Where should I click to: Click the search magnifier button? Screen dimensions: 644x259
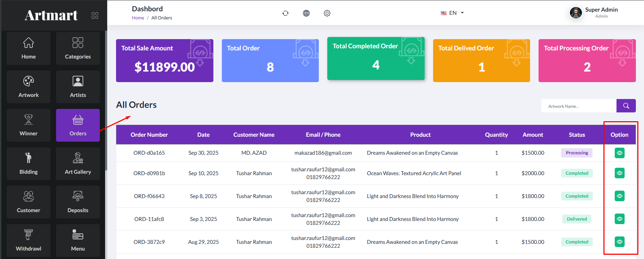tap(626, 106)
